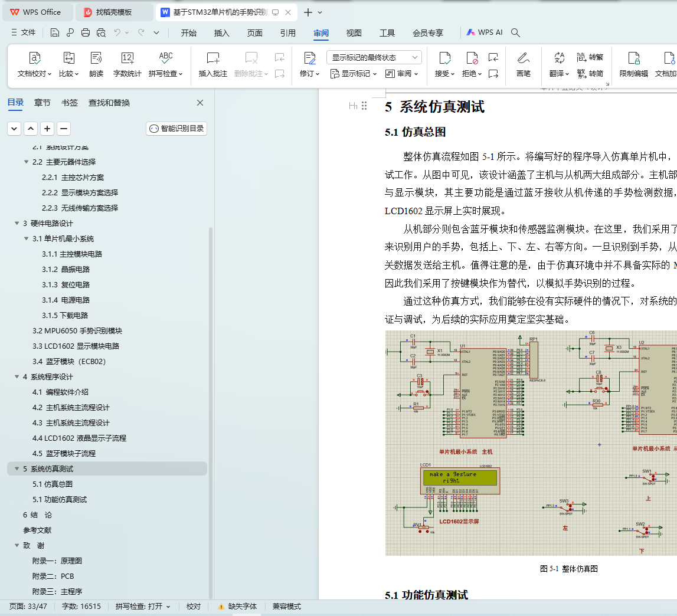Start 朗读 read aloud tool
Viewport: 677px width, 616px height.
point(96,64)
